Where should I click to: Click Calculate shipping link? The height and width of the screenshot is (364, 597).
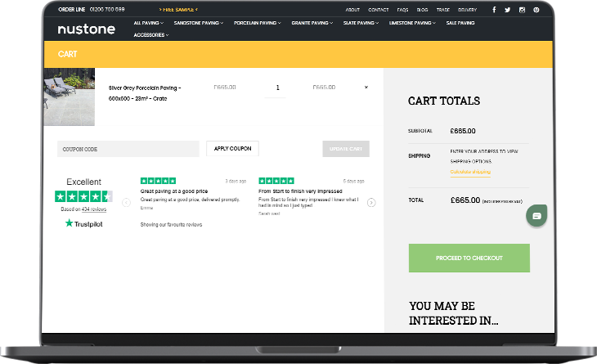tap(470, 172)
